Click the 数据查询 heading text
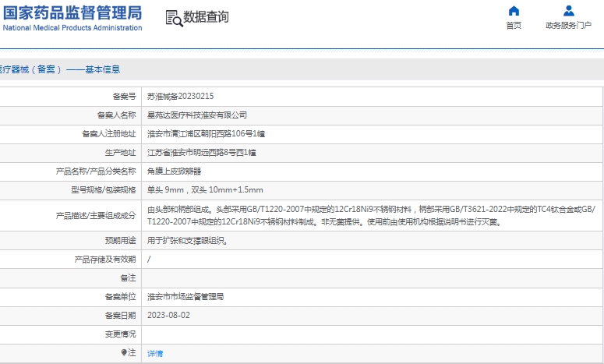This screenshot has width=604, height=364. pyautogui.click(x=206, y=17)
